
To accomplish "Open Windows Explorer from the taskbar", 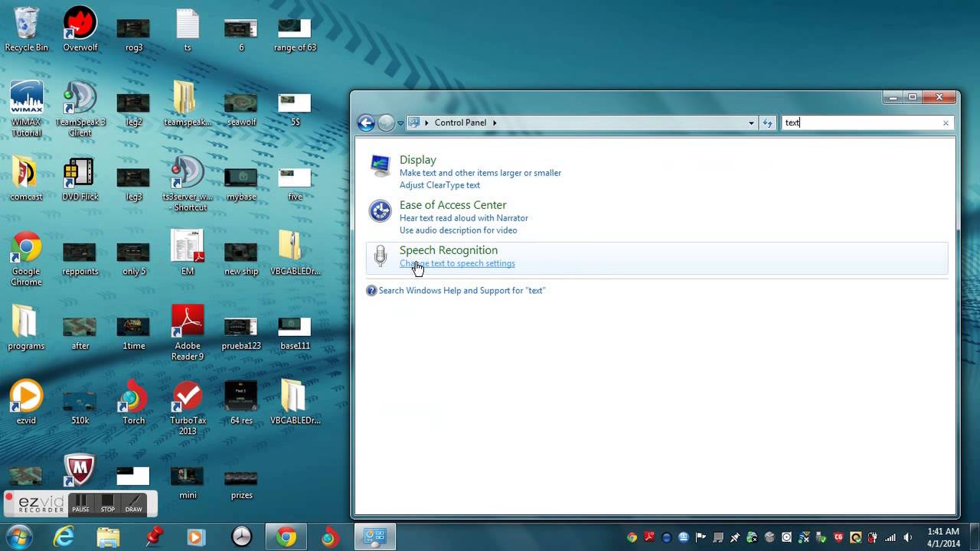I will (108, 537).
